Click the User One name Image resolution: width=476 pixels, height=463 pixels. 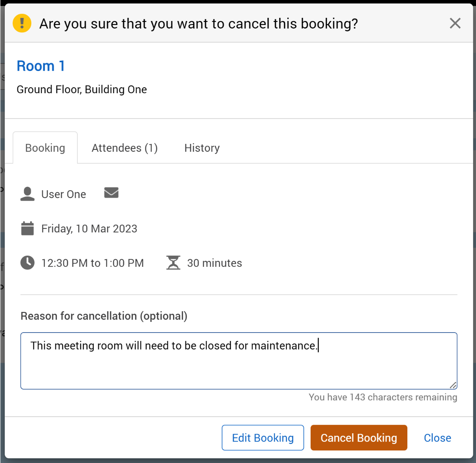pos(63,194)
